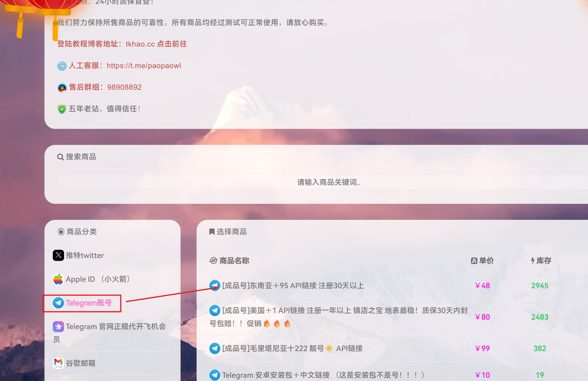Click the X (Twitter) category icon
The image size is (588, 381).
pyautogui.click(x=58, y=255)
